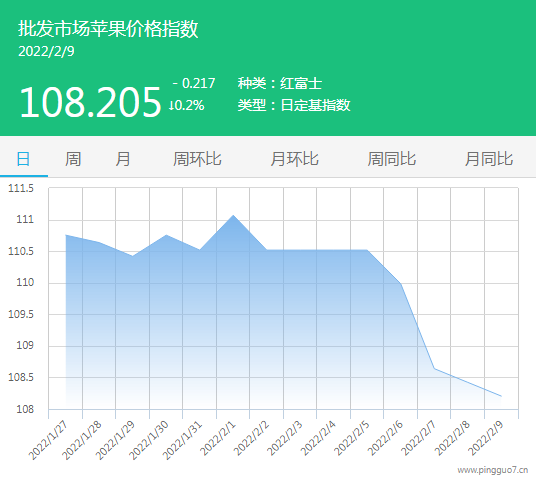Screen dimensions: 536x480
Task: Switch to the 周 weekly tab
Action: point(73,159)
